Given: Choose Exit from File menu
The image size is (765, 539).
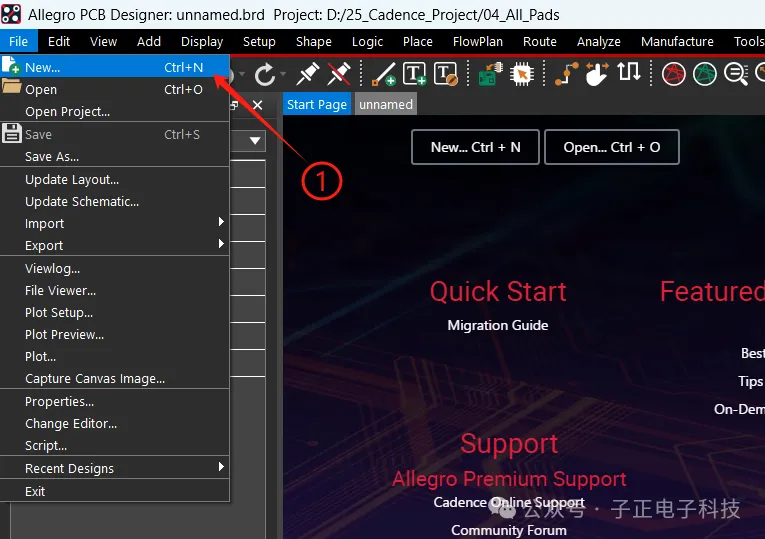Looking at the screenshot, I should [x=115, y=491].
